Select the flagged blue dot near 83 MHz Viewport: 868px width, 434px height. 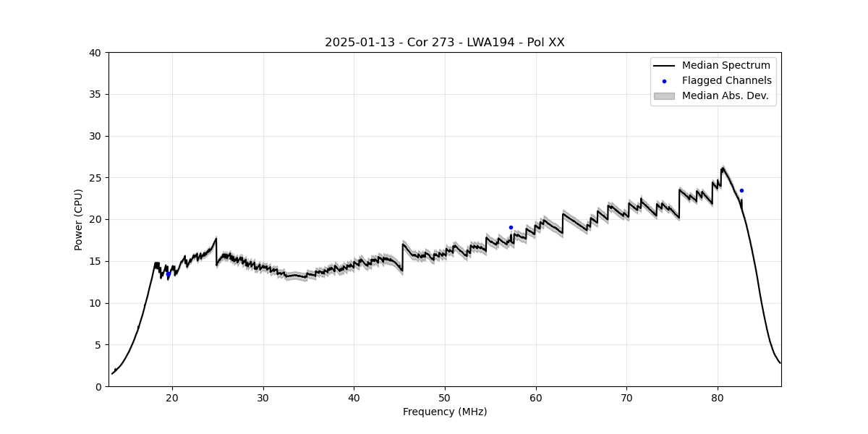(x=741, y=190)
